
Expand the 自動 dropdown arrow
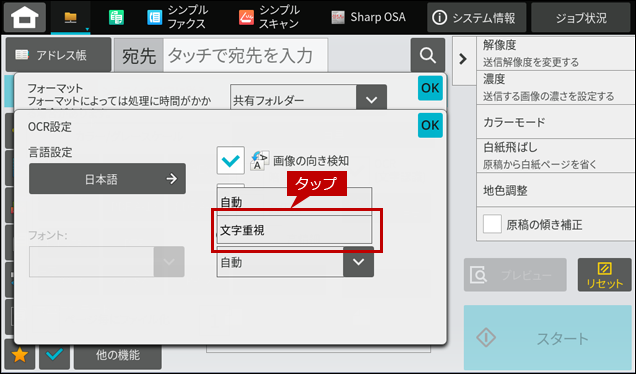coord(358,262)
